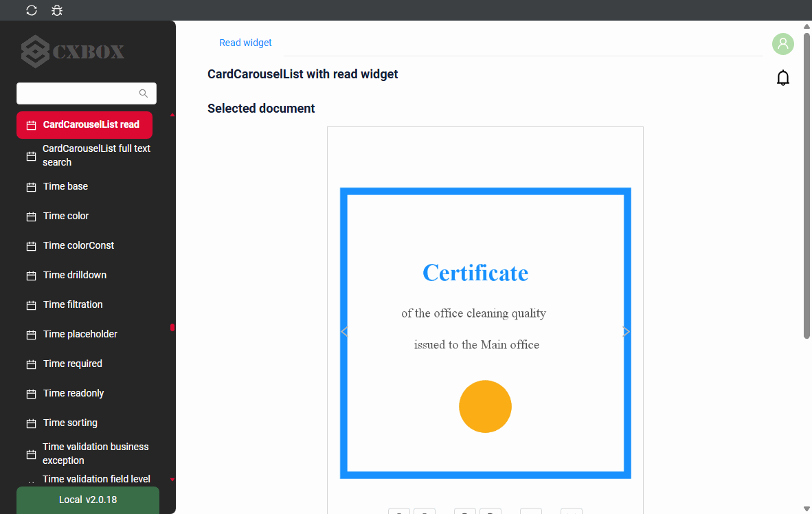
Task: Click the Local v2.0.18 version button
Action: (88, 500)
